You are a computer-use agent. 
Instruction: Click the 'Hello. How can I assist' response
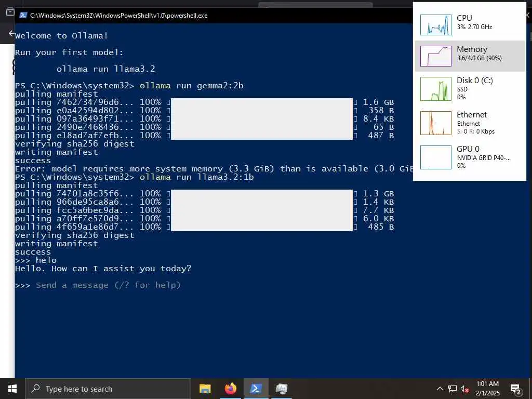(103, 269)
